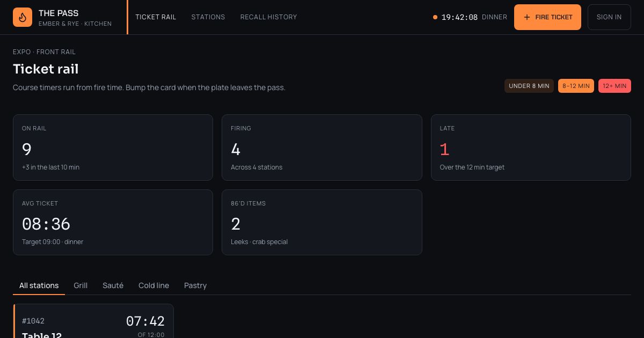
Task: Open the Ticket Rail nav tab
Action: 156,17
